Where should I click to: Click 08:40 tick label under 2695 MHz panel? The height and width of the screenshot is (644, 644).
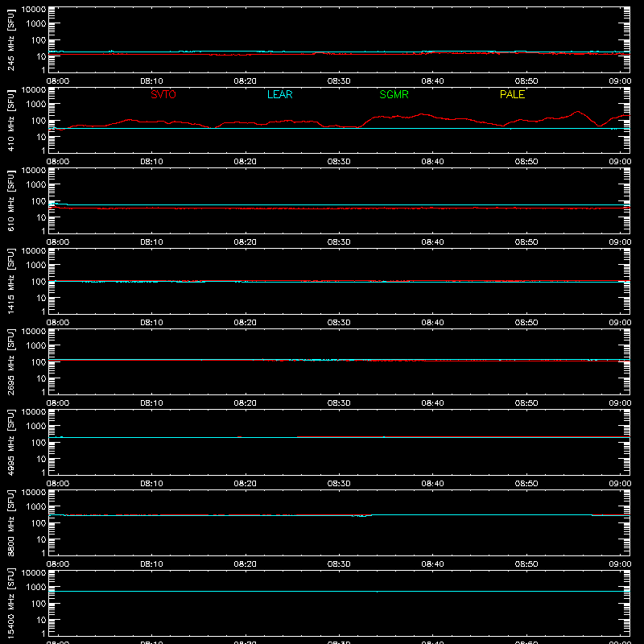(x=432, y=403)
